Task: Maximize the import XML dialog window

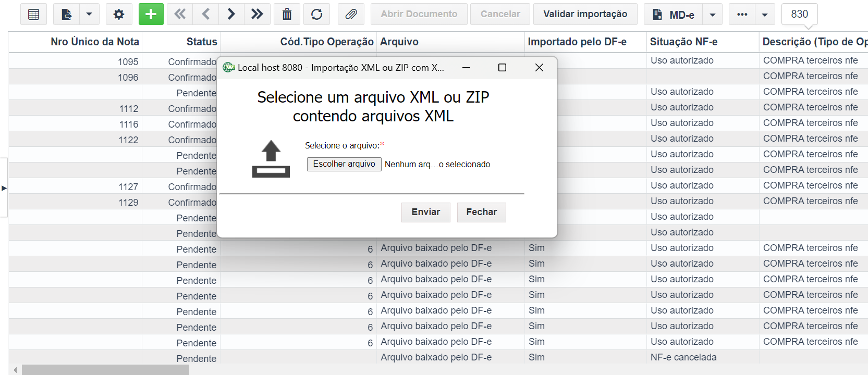Action: 503,68
